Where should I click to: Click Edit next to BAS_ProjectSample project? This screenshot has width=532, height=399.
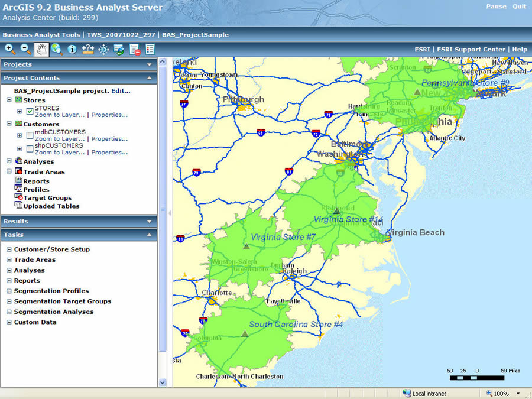[x=121, y=91]
